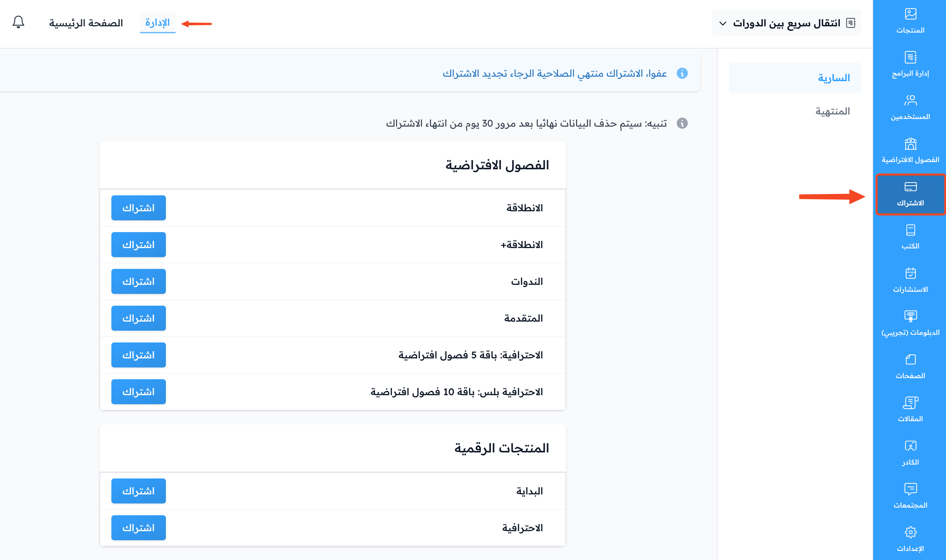
Task: Subscribe to the الندوات plan
Action: (x=138, y=281)
